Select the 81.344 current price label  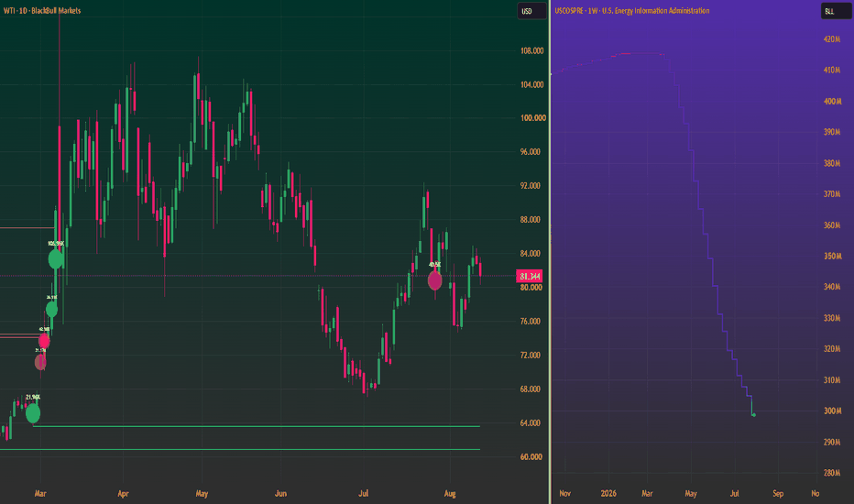(530, 276)
